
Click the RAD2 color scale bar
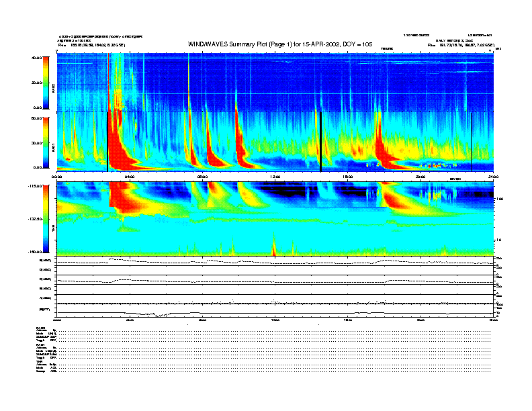[x=46, y=83]
